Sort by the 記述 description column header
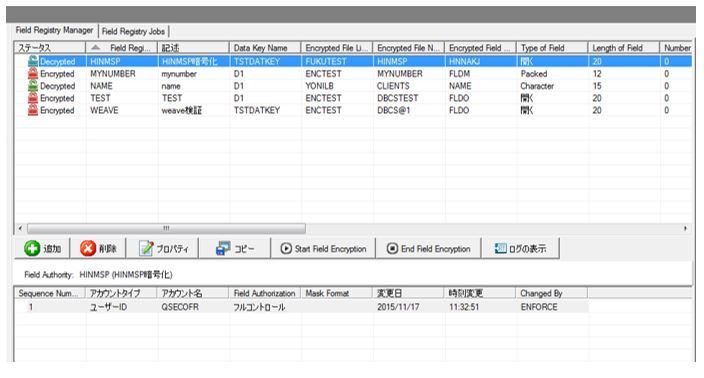Viewport: 704px width, 378px height. pyautogui.click(x=193, y=48)
